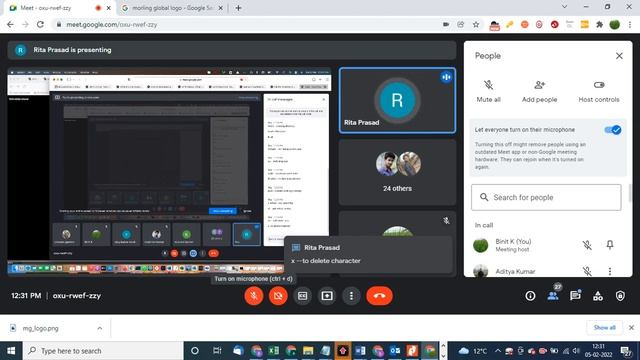
Task: Open Chrome three-dot menu
Action: coord(630,24)
